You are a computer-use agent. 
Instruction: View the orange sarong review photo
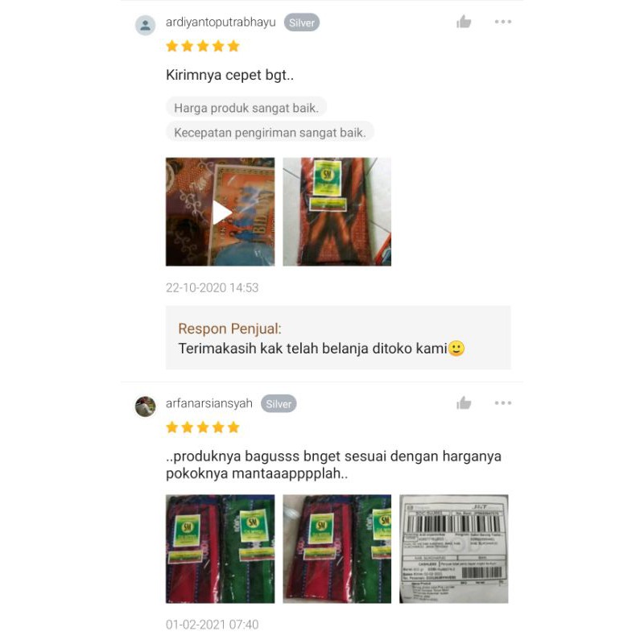(336, 212)
